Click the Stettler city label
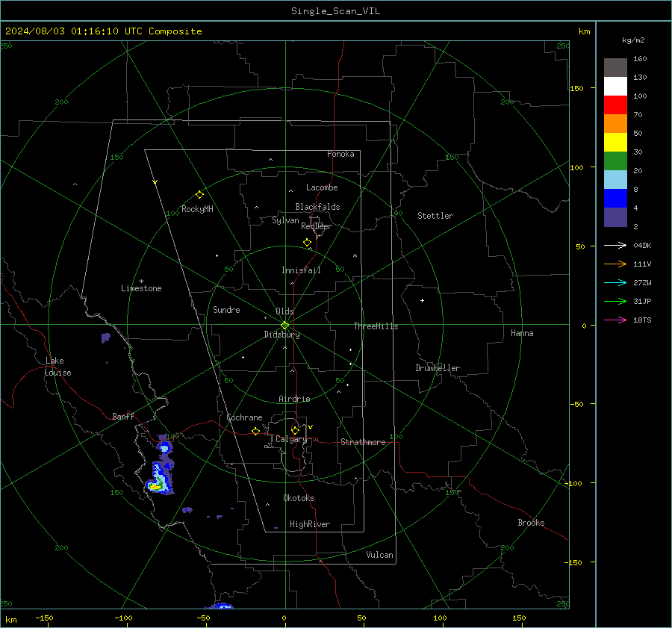The image size is (672, 628). 435,216
